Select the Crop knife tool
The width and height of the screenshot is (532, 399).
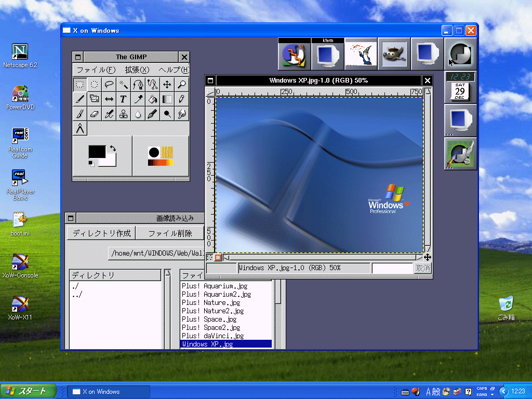80,99
